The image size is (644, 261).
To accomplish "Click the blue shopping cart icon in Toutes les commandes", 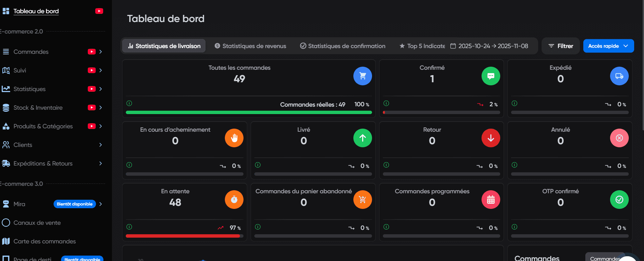I will click(363, 76).
